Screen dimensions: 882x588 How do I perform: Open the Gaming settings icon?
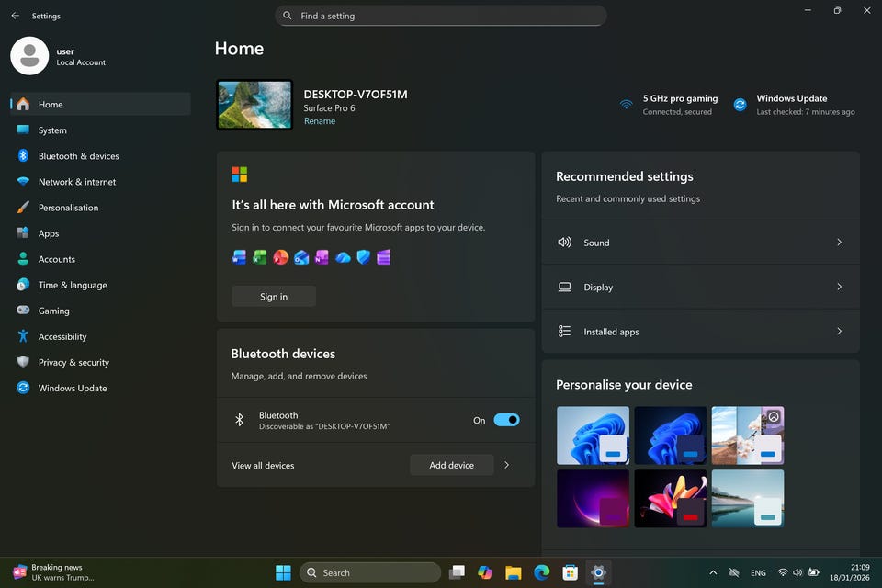click(23, 311)
